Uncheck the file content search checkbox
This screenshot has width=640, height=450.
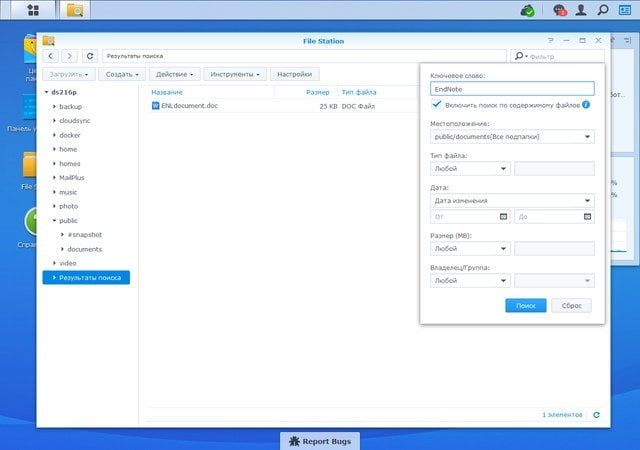coord(436,104)
